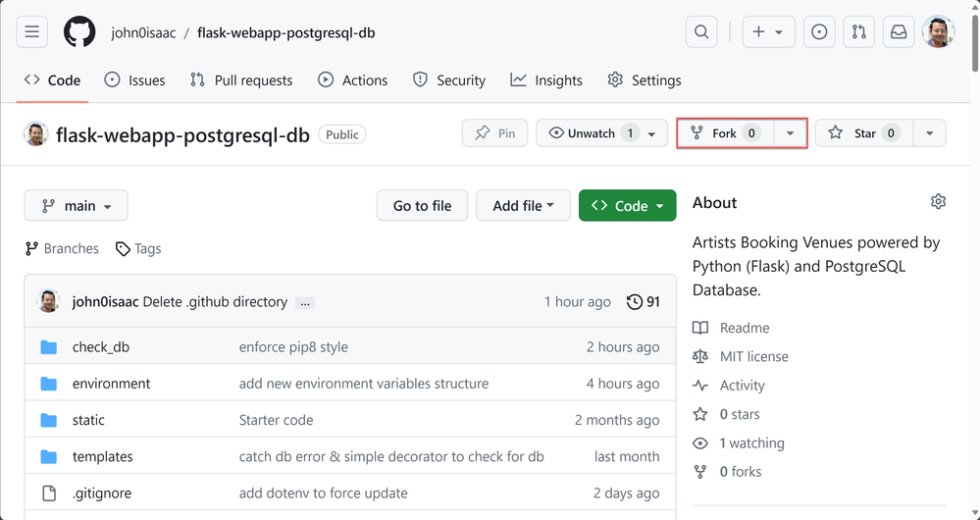Open the MIT license link
Viewport: 980px width, 520px height.
[x=741, y=356]
